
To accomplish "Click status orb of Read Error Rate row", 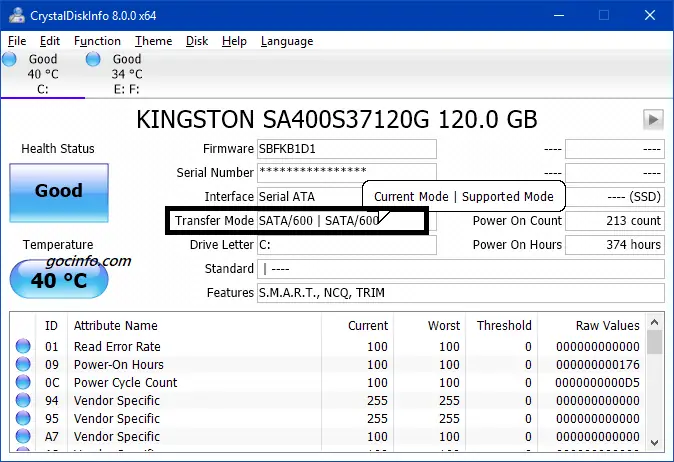I will pos(23,346).
